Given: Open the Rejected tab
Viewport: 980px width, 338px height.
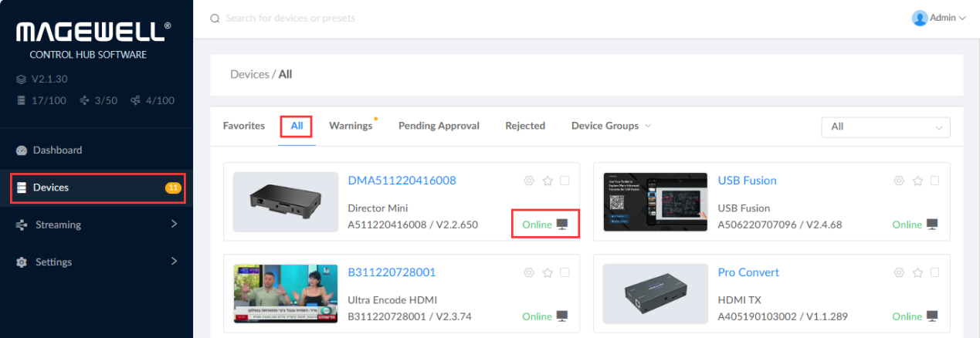Looking at the screenshot, I should tap(525, 126).
